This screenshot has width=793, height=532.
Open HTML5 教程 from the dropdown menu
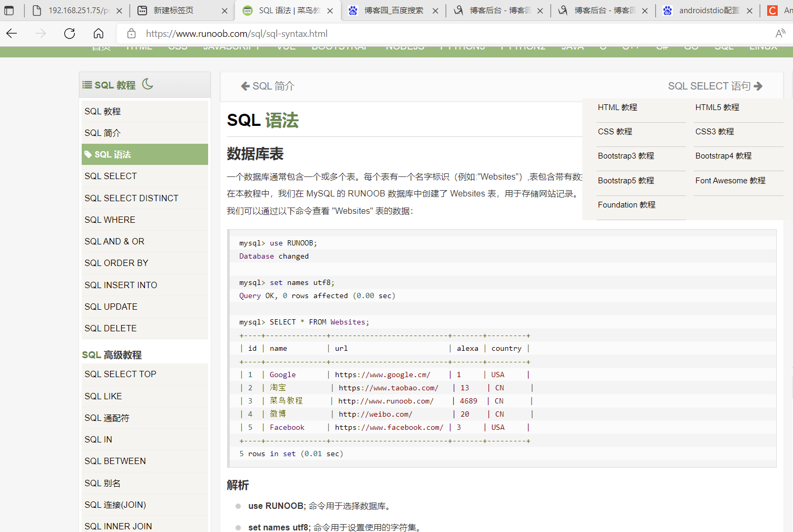[x=717, y=107]
